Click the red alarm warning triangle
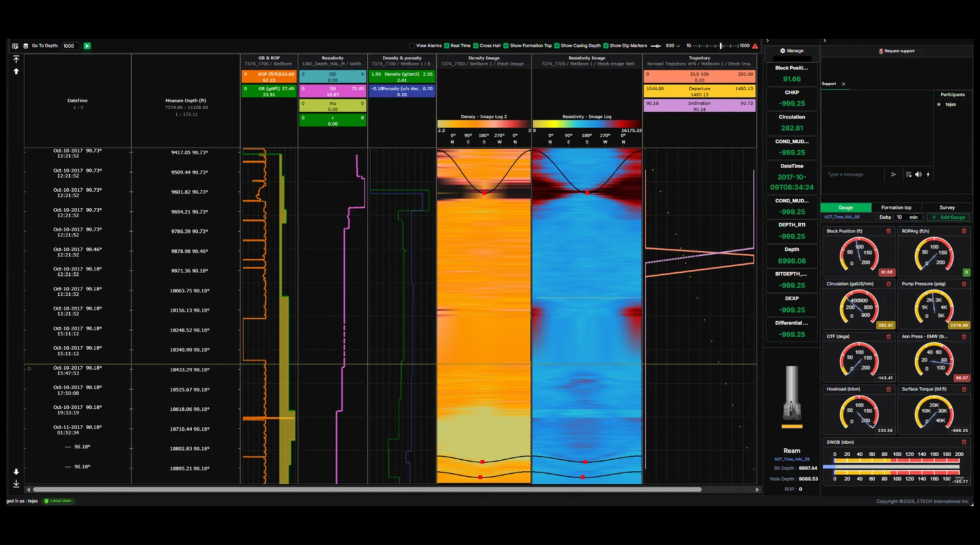The height and width of the screenshot is (545, 980). pyautogui.click(x=755, y=46)
